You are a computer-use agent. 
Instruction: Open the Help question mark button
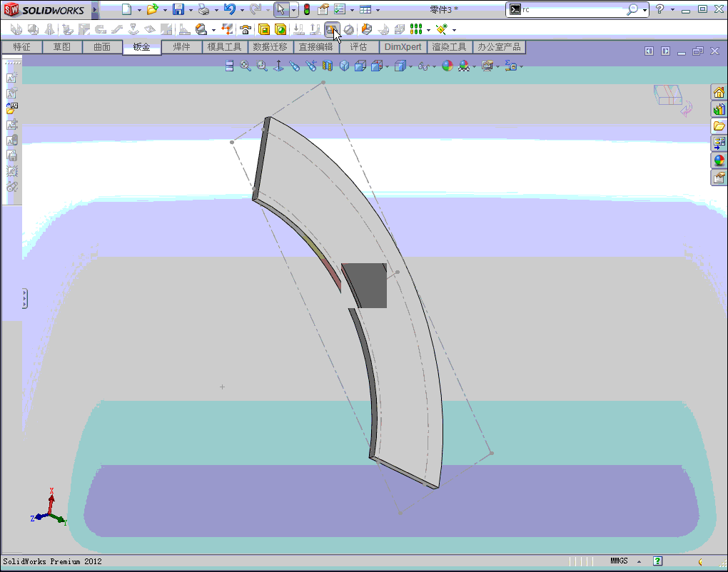tap(659, 9)
